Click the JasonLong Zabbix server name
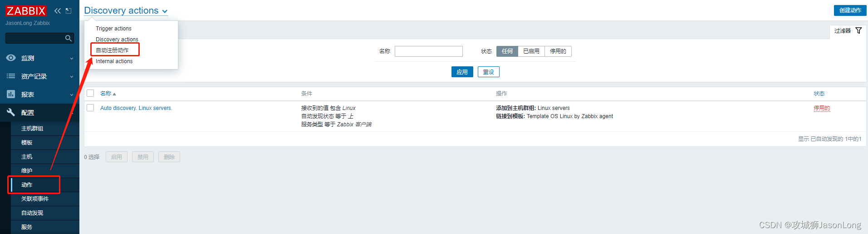The height and width of the screenshot is (234, 868). click(x=28, y=23)
